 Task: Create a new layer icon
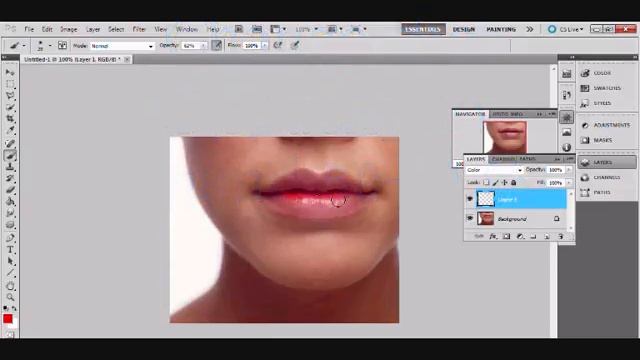pyautogui.click(x=547, y=236)
